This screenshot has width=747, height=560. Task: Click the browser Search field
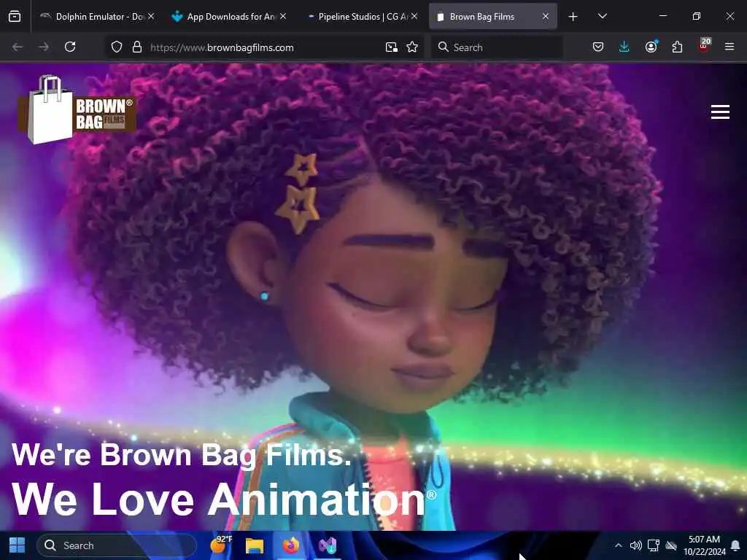(x=497, y=47)
